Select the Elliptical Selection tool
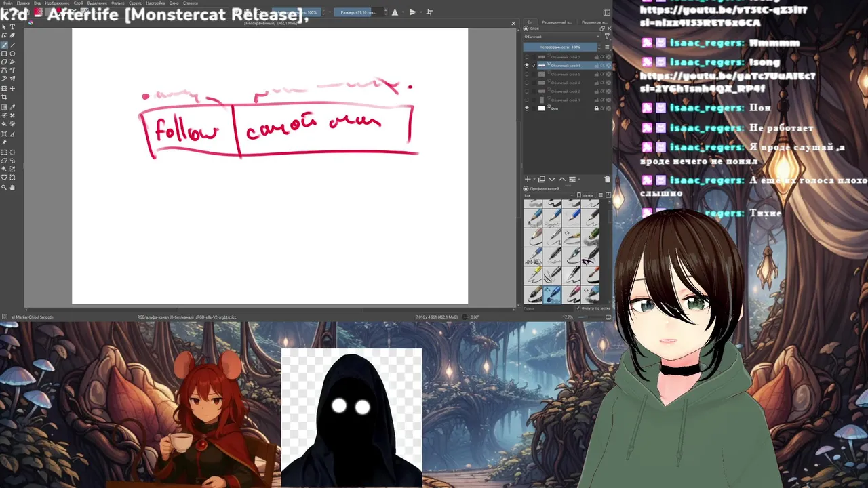Viewport: 868px width, 488px height. click(x=12, y=152)
